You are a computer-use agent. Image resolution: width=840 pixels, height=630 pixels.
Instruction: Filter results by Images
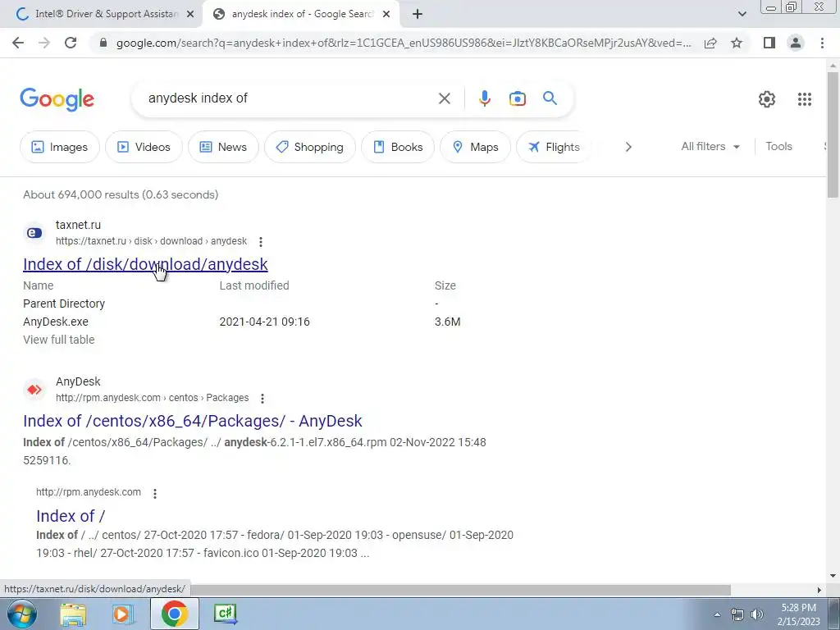point(59,147)
